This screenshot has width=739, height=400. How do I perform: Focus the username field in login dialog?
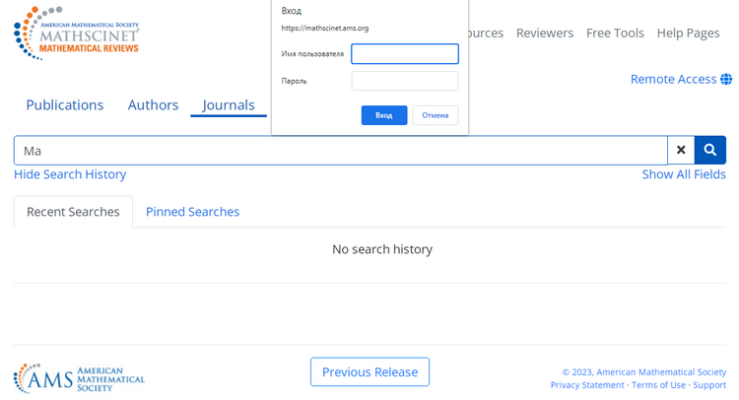point(405,54)
